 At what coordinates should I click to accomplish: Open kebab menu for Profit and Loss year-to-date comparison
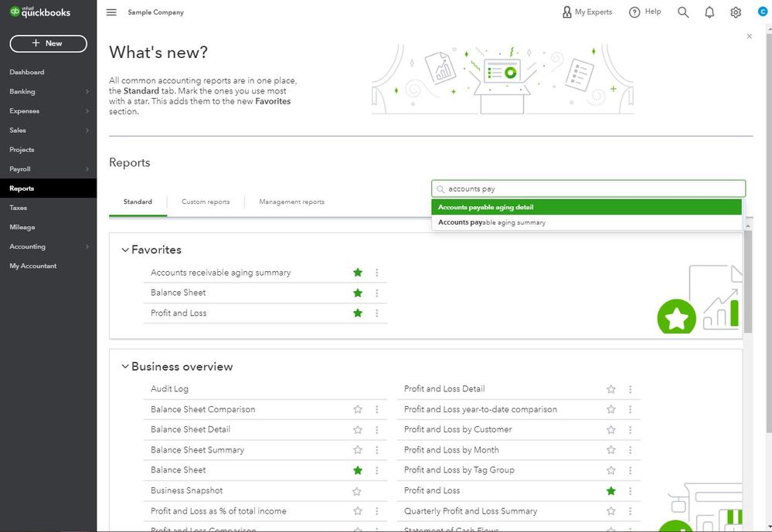631,409
